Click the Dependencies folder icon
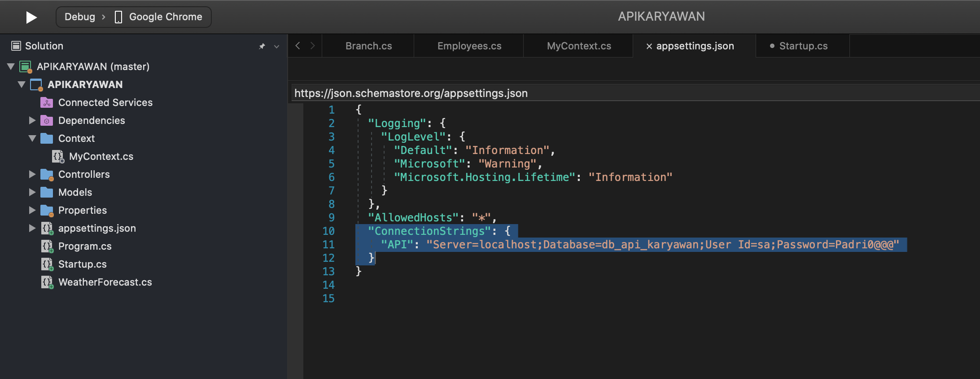The width and height of the screenshot is (980, 379). (x=47, y=120)
